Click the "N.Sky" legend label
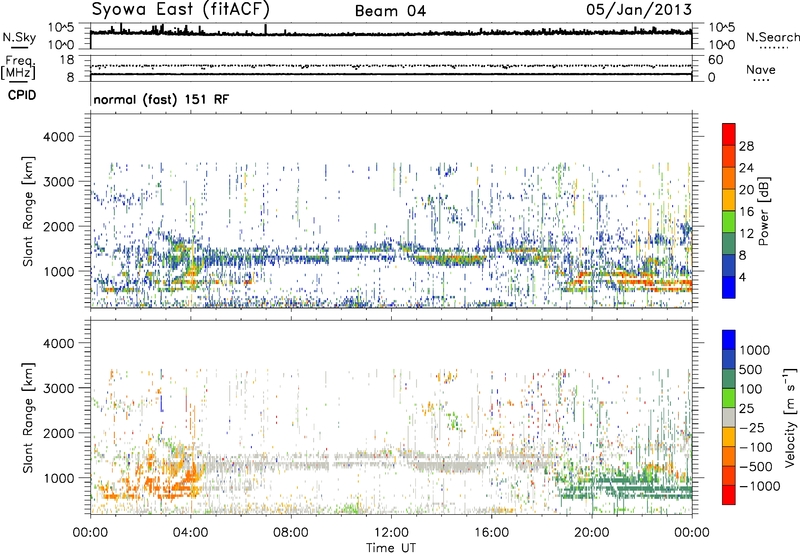 click(x=19, y=37)
